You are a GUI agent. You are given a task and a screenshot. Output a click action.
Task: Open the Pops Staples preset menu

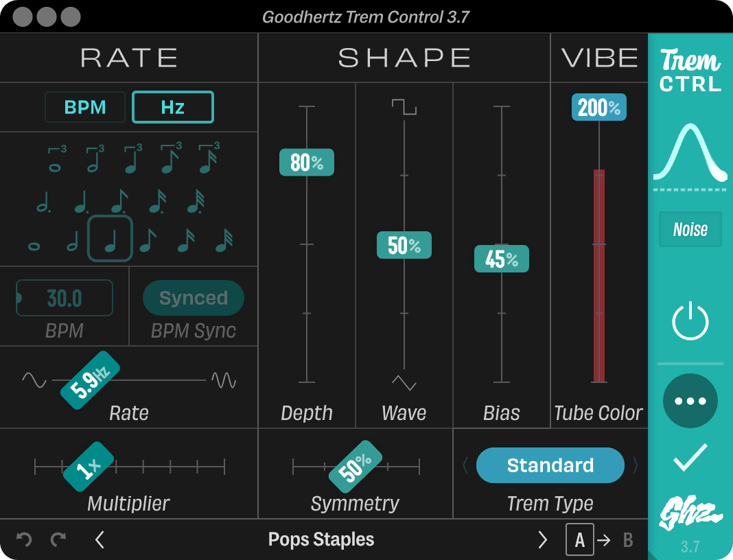click(x=321, y=539)
